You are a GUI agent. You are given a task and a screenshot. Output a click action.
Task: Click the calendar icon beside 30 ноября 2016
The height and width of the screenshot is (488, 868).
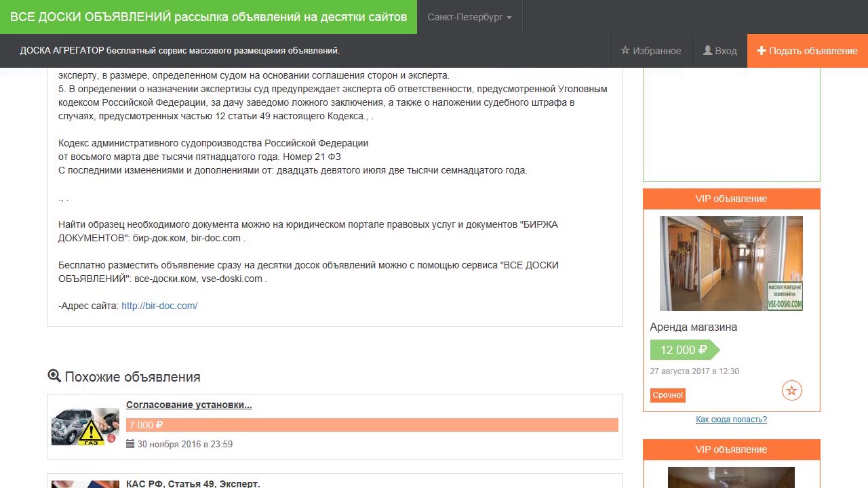point(130,444)
